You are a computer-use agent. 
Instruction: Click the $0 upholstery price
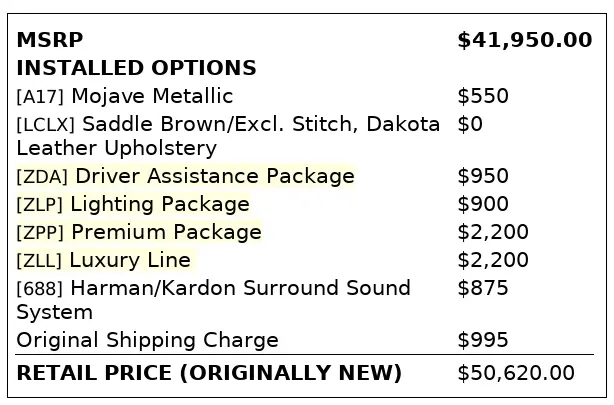(x=470, y=124)
